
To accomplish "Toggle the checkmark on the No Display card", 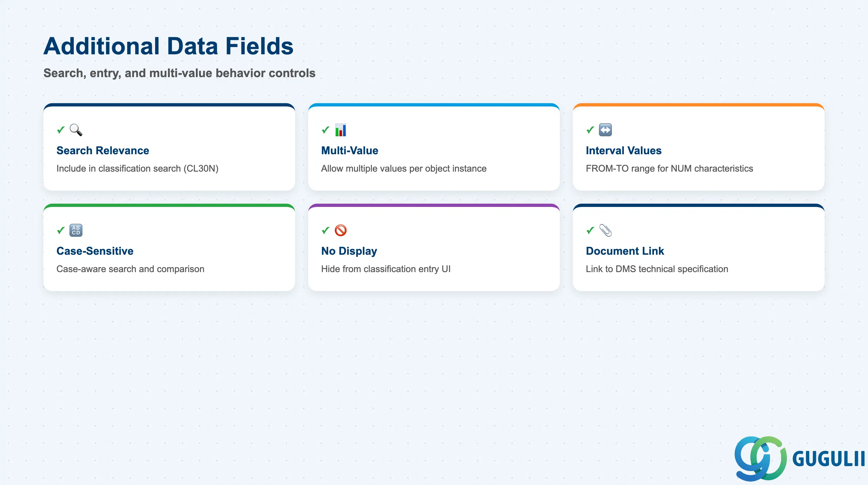I will (x=325, y=230).
